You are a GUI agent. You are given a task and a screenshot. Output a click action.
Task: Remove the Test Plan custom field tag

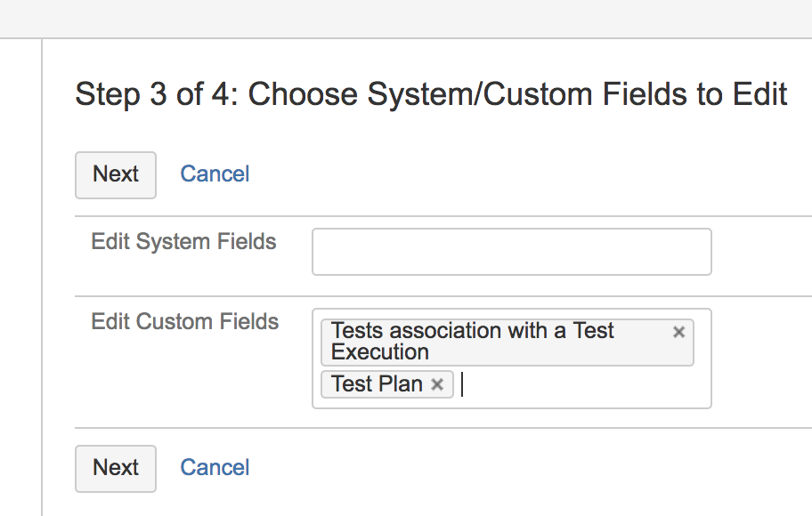pos(437,384)
